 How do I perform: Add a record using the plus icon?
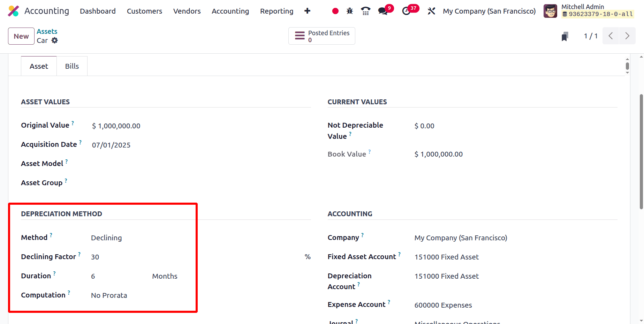coord(307,11)
